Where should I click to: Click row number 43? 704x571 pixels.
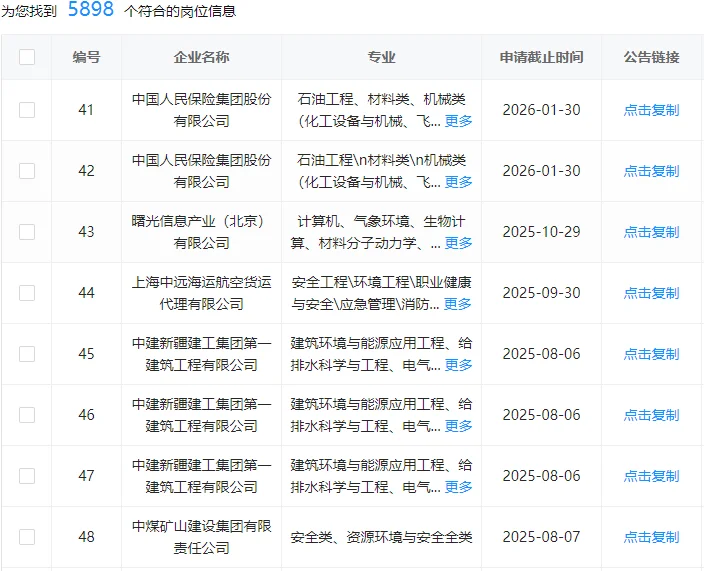[86, 232]
